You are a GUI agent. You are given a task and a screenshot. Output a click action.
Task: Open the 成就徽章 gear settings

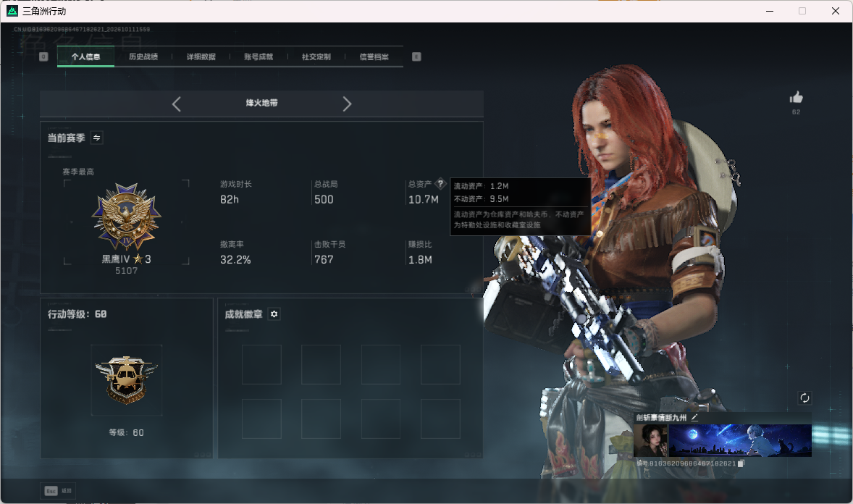tap(274, 314)
